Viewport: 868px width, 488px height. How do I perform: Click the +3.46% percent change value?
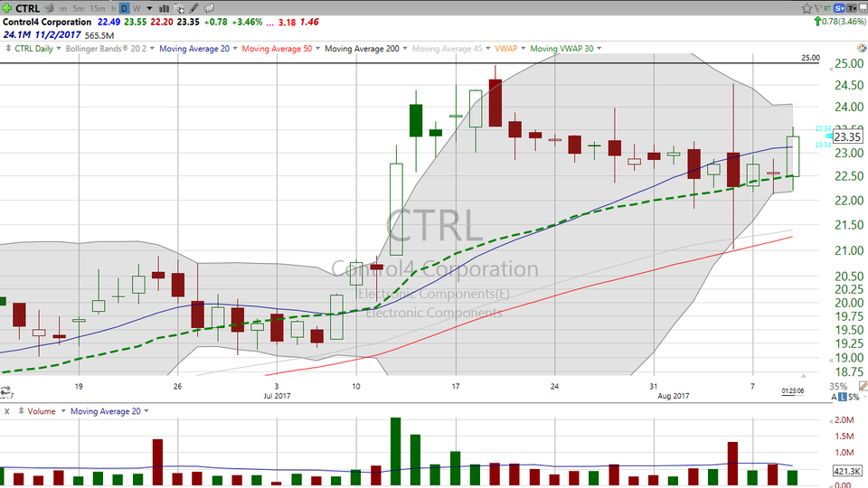247,22
